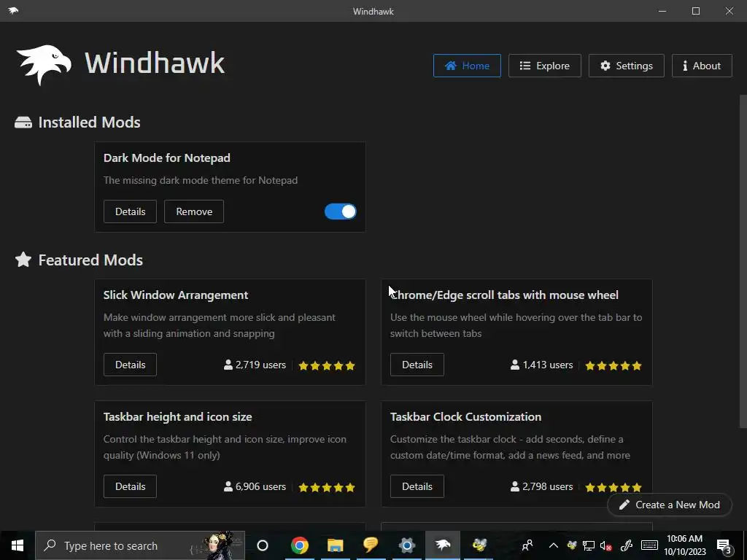Viewport: 747px width, 560px height.
Task: Click the Taskbar height and icon size title
Action: pos(178,416)
